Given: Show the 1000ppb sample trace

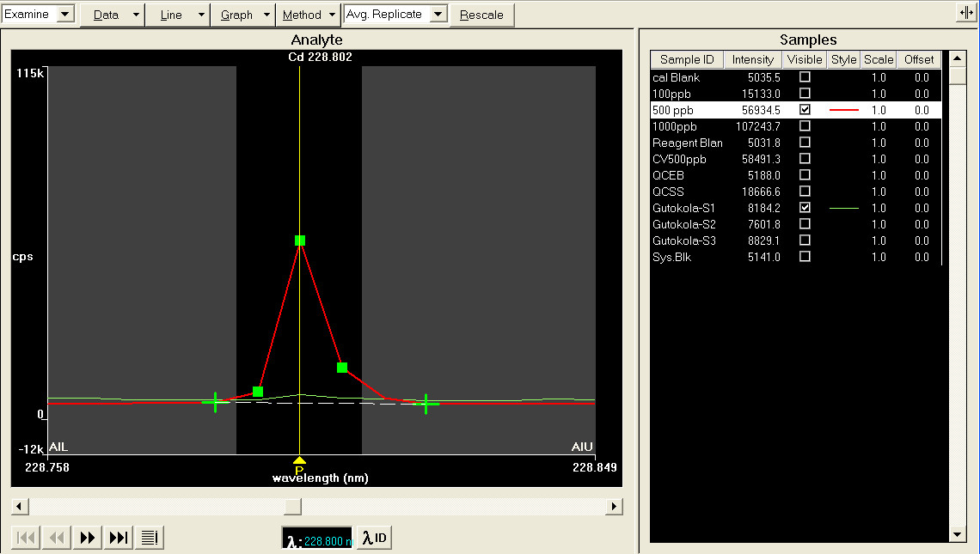Looking at the screenshot, I should coord(805,126).
